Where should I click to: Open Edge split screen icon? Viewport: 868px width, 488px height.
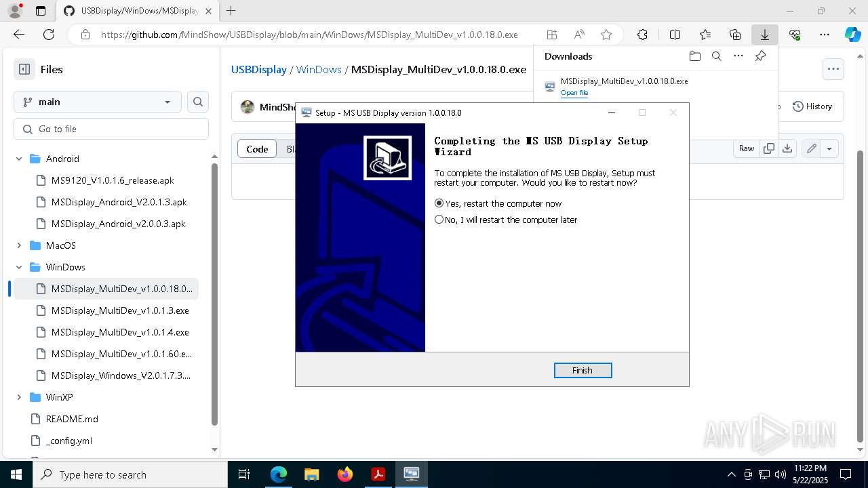pyautogui.click(x=675, y=35)
